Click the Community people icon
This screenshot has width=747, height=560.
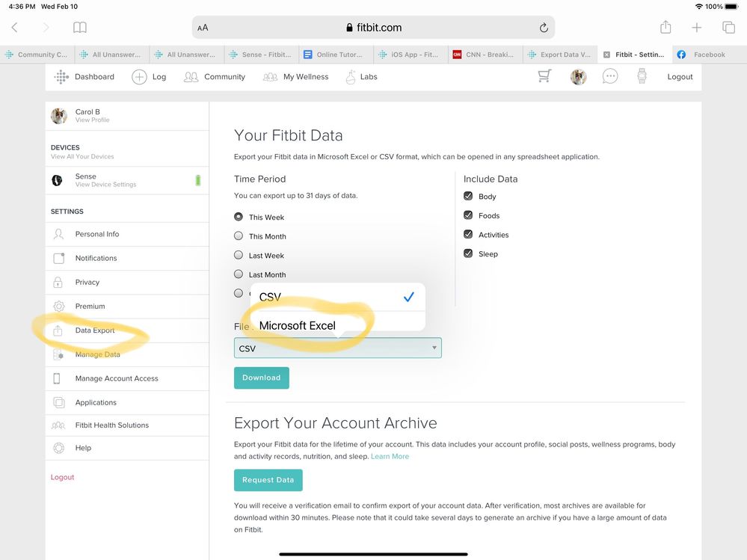coord(191,77)
